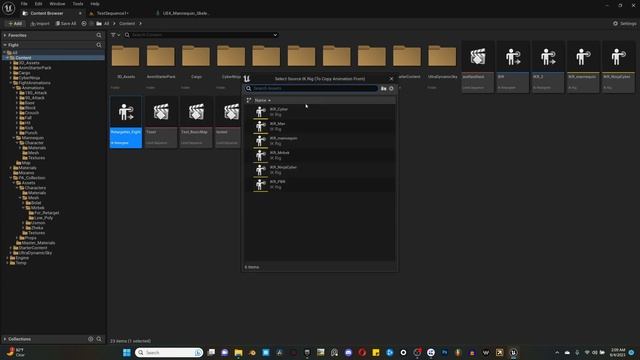Select the Test_BasicMap level sequence asset
The height and width of the screenshot is (360, 640).
tap(196, 122)
